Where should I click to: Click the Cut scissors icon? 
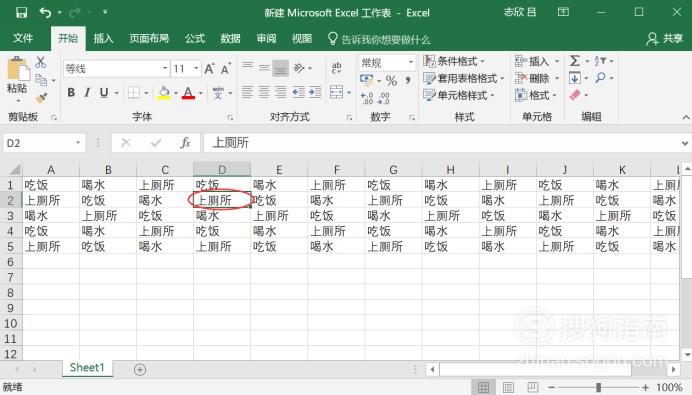tap(41, 62)
